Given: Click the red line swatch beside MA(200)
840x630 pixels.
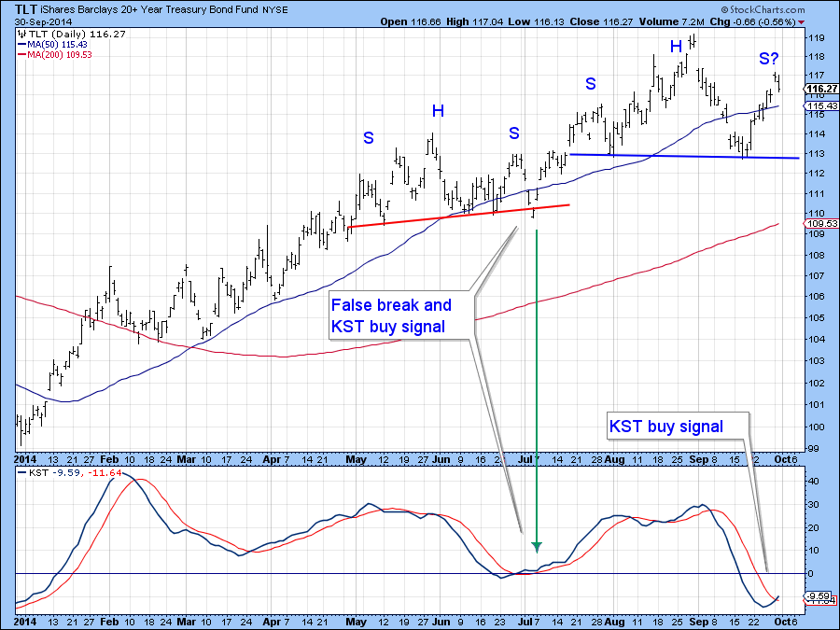Looking at the screenshot, I should [21, 55].
